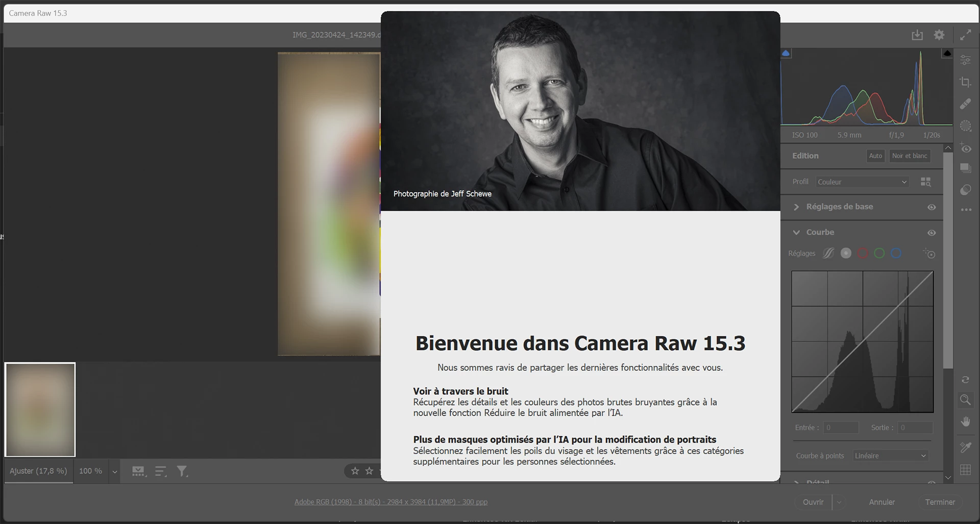Select the Crop and rotate tool
The height and width of the screenshot is (524, 980).
click(965, 82)
